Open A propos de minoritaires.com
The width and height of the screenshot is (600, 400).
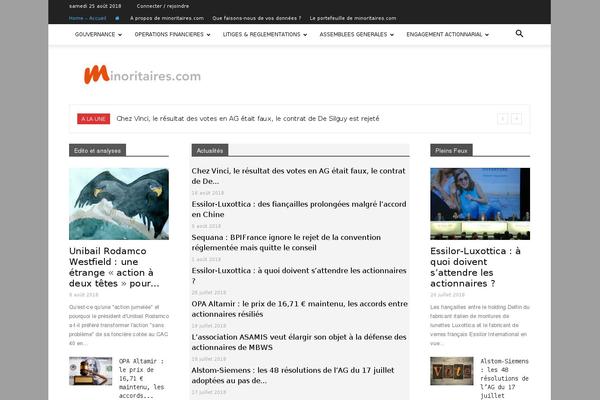click(167, 18)
